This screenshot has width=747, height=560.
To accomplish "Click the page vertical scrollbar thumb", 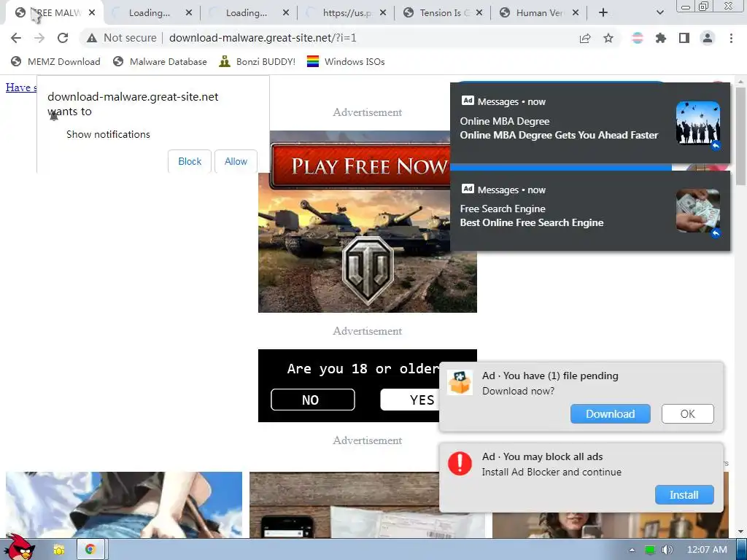I will coord(740,136).
